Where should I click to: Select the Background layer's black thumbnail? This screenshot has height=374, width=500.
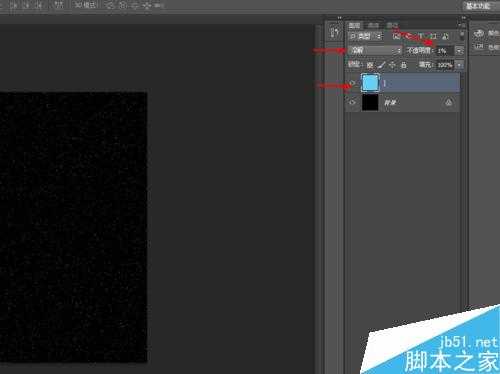click(370, 102)
